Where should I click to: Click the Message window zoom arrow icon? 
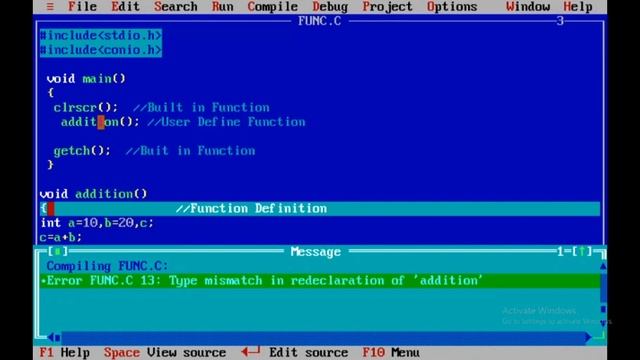(582, 251)
